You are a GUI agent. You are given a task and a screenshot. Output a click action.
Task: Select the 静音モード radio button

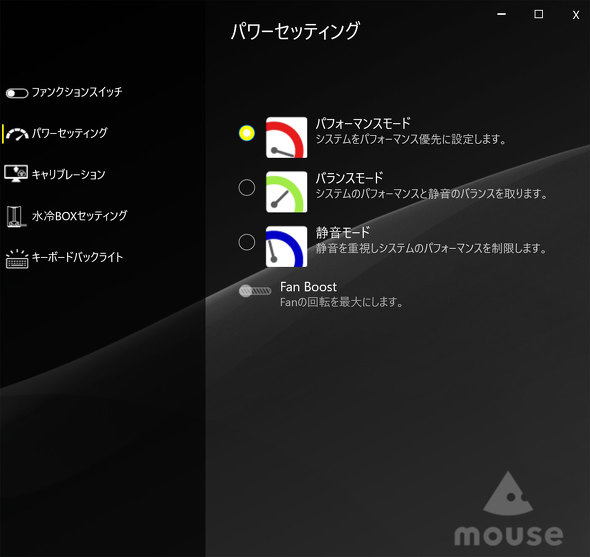247,242
